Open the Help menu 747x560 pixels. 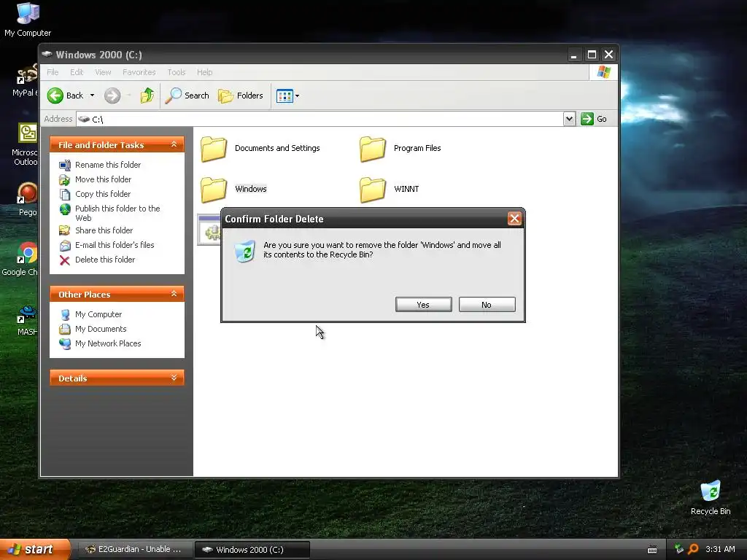204,72
